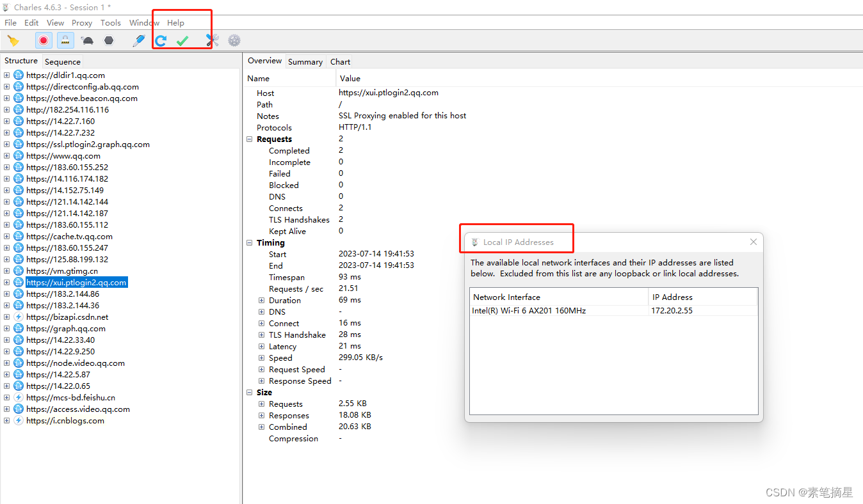Expand the https://bizapi.csdn.net node
The height and width of the screenshot is (504, 863).
click(x=7, y=317)
